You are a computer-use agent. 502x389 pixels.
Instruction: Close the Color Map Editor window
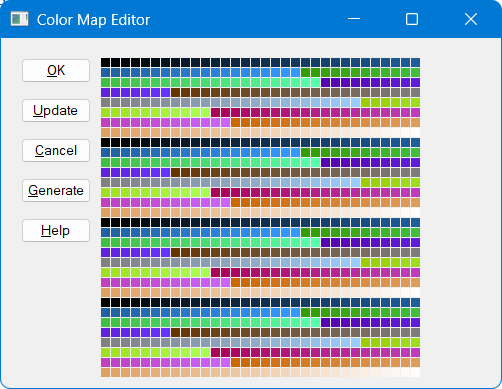pyautogui.click(x=471, y=19)
